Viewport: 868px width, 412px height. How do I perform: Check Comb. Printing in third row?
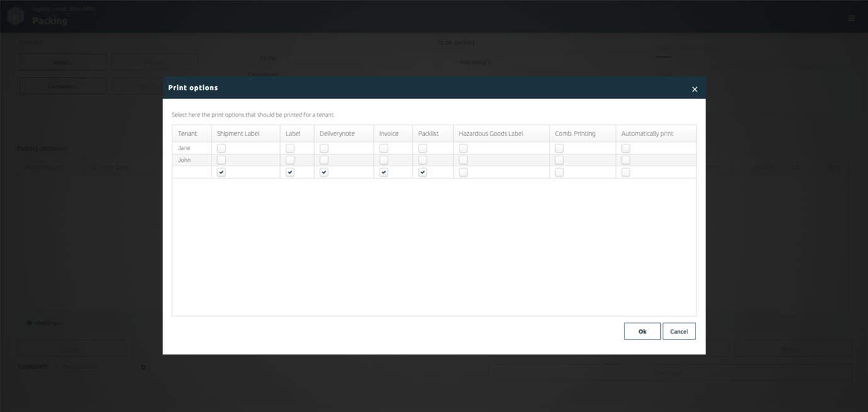click(559, 173)
